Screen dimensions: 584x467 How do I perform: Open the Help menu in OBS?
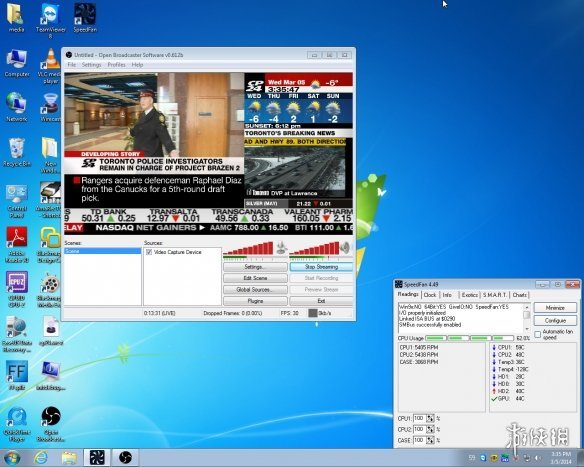tap(137, 65)
